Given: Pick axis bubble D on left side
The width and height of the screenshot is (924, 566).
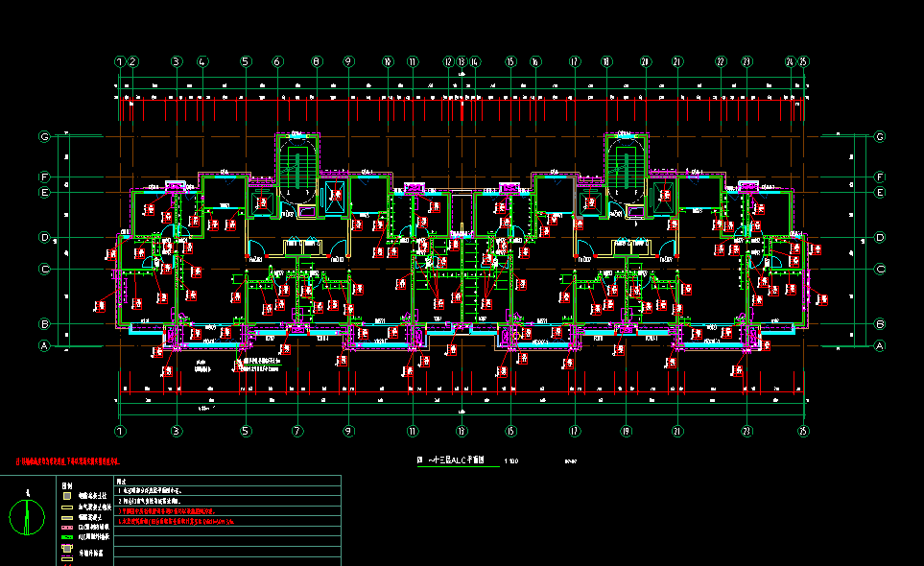Looking at the screenshot, I should (43, 237).
